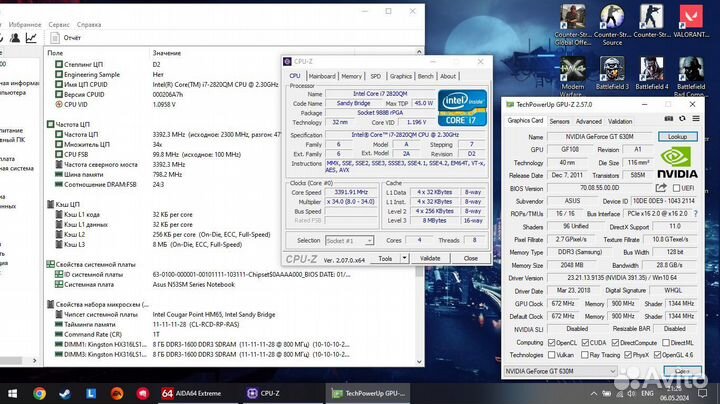
Task: Open the blue L app in taskbar
Action: tap(91, 393)
